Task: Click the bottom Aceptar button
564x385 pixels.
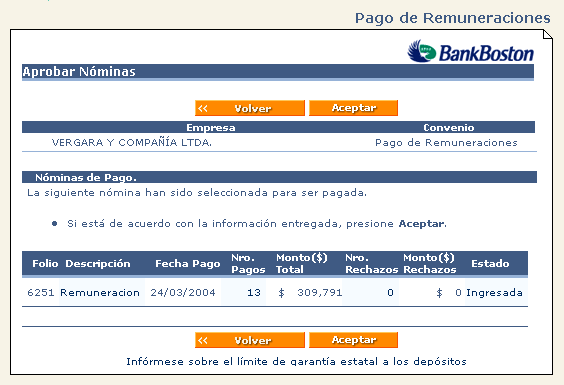Action: pos(353,340)
